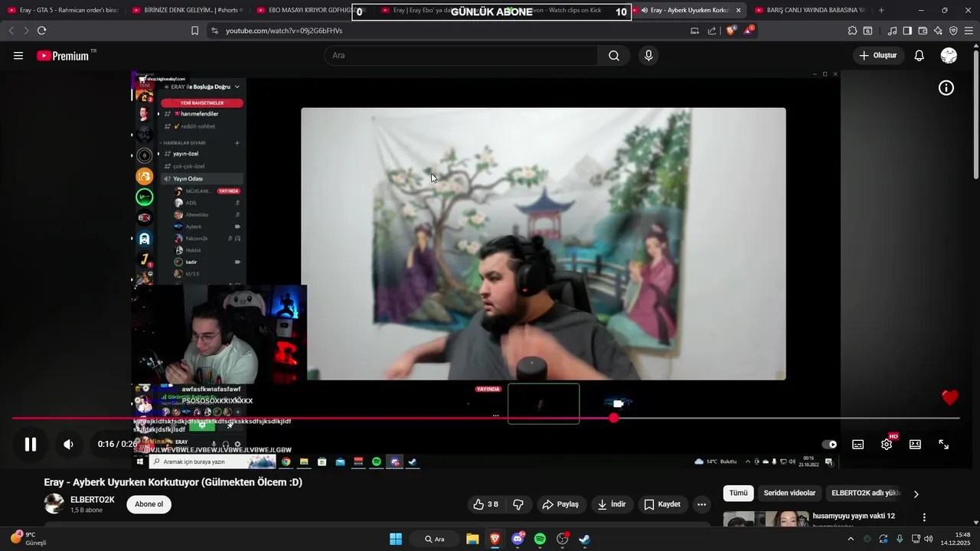Open Brave Wallet icon
Viewport: 980px width, 551px height.
point(923,31)
